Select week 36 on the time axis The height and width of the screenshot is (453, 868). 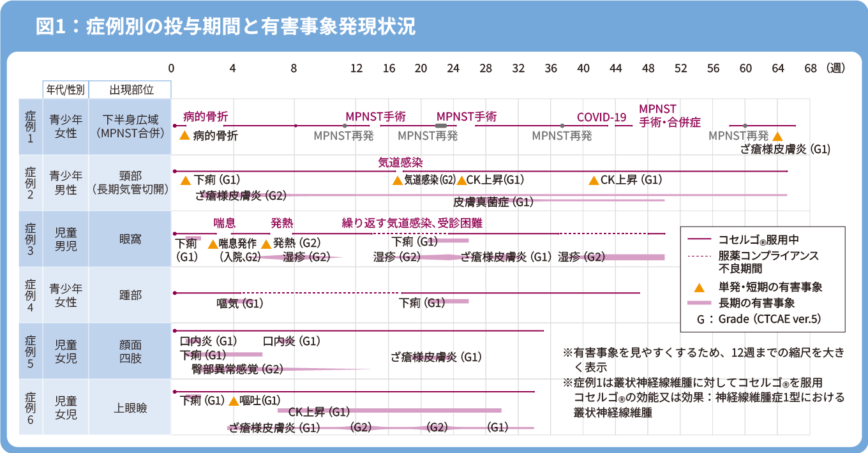point(551,68)
